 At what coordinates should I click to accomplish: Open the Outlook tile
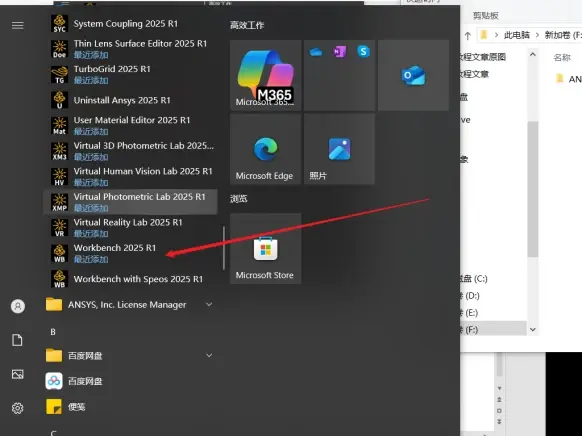click(x=413, y=75)
